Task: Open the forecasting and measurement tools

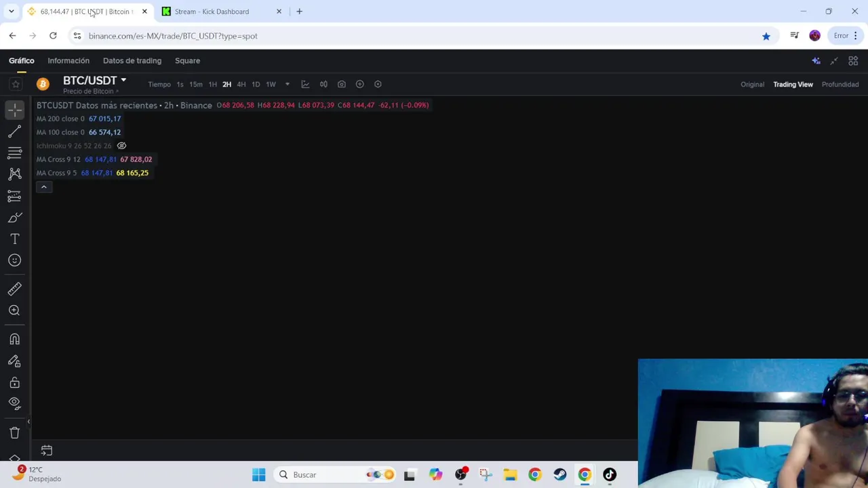Action: (x=15, y=196)
